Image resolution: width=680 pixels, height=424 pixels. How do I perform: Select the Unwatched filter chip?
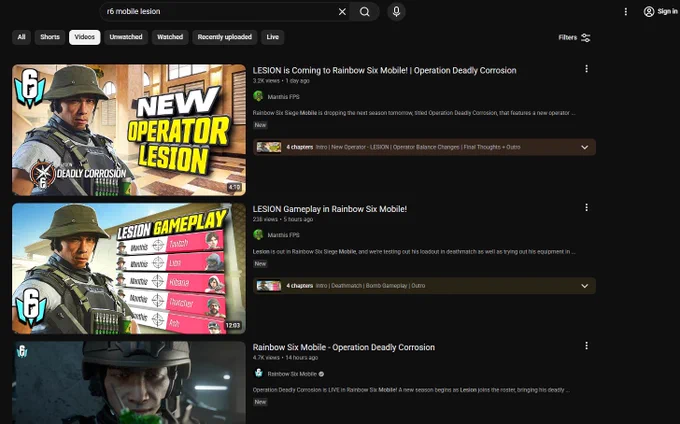coord(126,37)
